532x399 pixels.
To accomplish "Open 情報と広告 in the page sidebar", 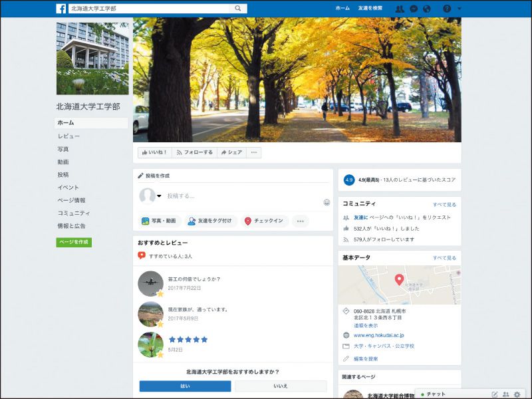I will (x=71, y=226).
